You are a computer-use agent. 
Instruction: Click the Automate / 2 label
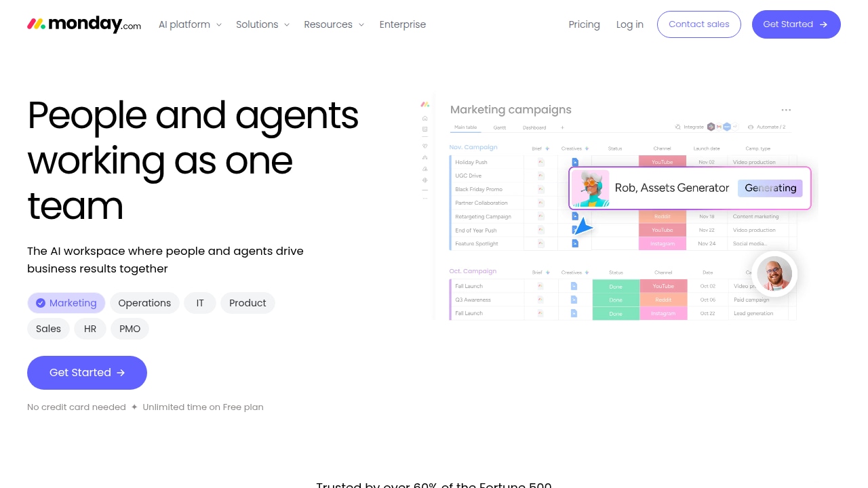(771, 127)
